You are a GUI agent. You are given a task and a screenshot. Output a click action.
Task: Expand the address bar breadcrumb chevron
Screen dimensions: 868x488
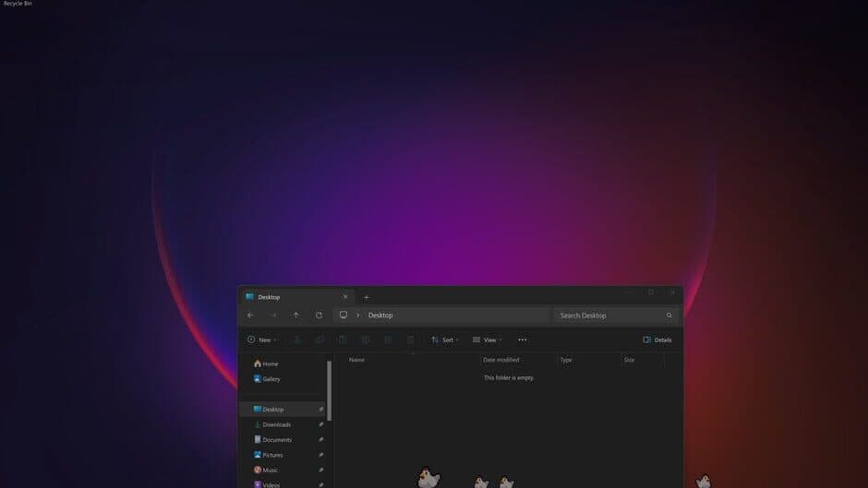click(357, 315)
